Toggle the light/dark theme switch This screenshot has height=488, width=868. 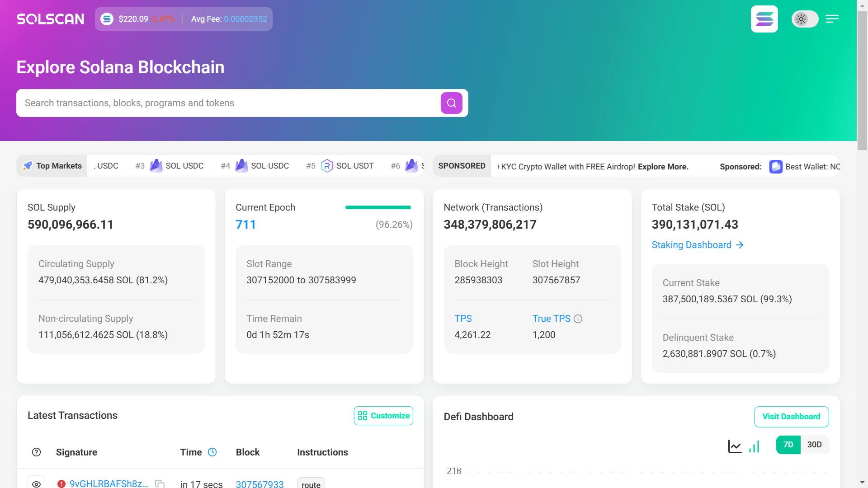pyautogui.click(x=805, y=19)
